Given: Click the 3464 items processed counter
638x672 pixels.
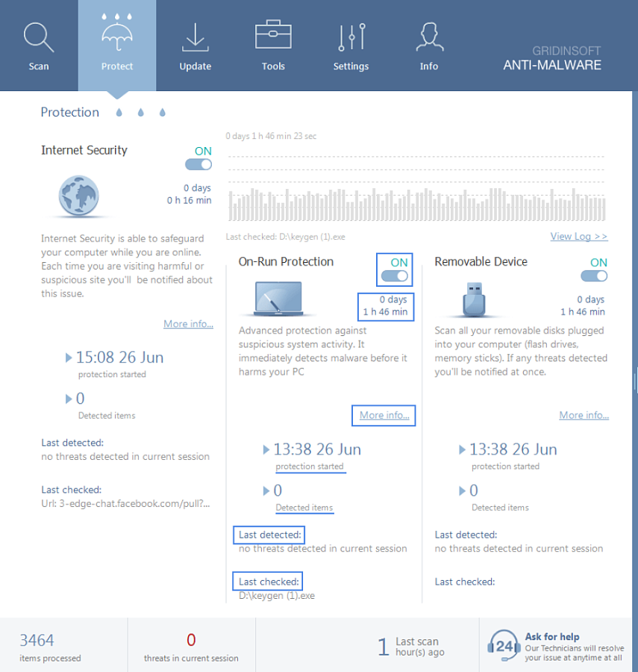Looking at the screenshot, I should [50, 647].
